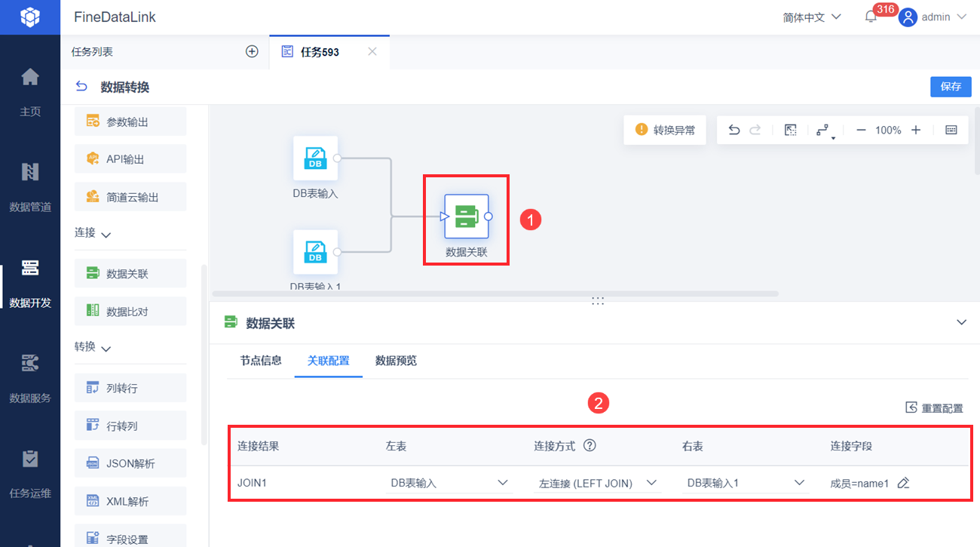
Task: Go back using 数据转换 return arrow
Action: coord(81,87)
